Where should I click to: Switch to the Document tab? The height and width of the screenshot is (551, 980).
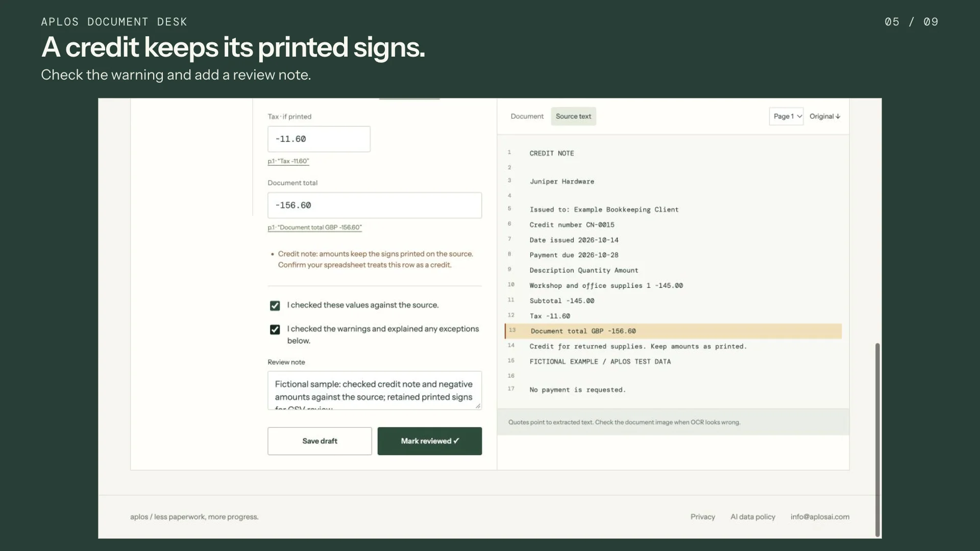coord(527,116)
